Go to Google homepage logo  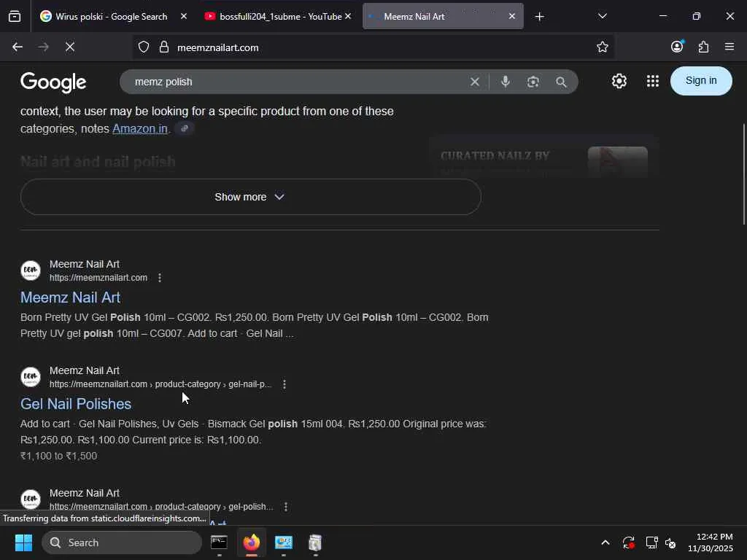click(53, 82)
